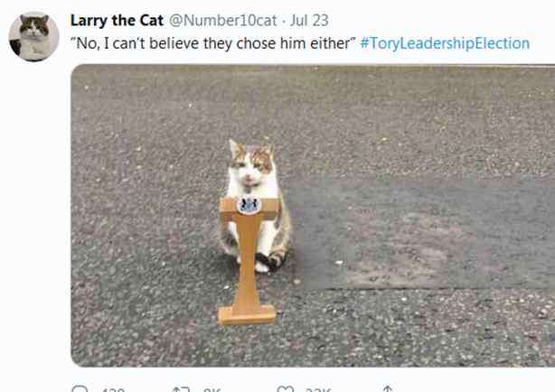Click the Larry the Cat display name
Image resolution: width=555 pixels, height=392 pixels.
pyautogui.click(x=117, y=20)
